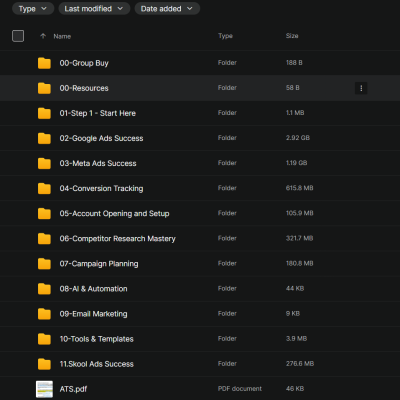Click the 44 KB size value
Screen dimensions: 400x400
(295, 288)
